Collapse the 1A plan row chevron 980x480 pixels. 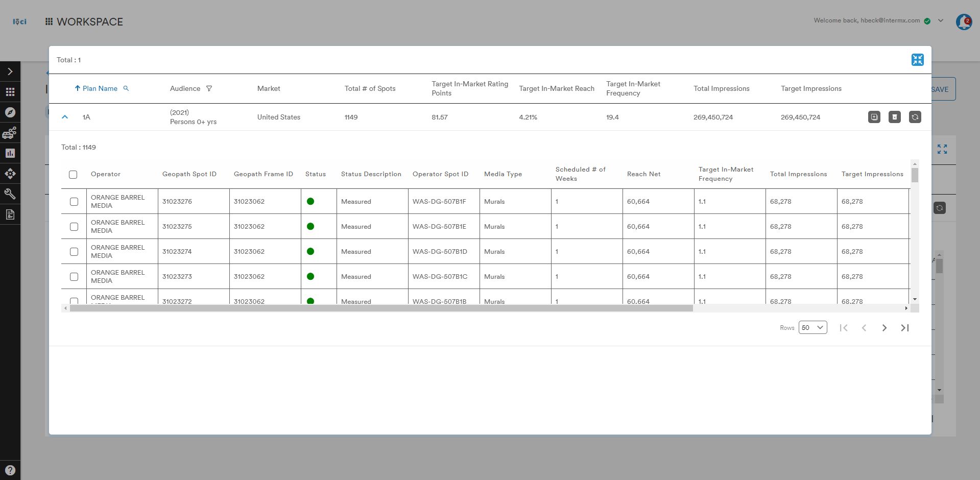[65, 117]
